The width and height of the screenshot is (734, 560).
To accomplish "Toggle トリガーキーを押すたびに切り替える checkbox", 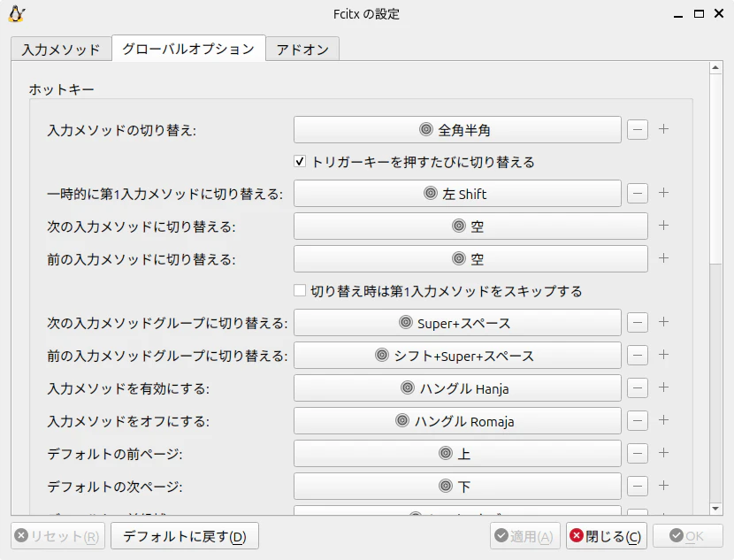I will pos(300,162).
